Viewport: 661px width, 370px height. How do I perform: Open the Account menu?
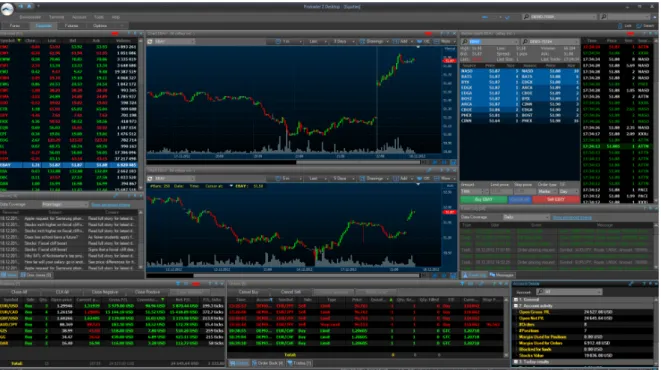(79, 17)
